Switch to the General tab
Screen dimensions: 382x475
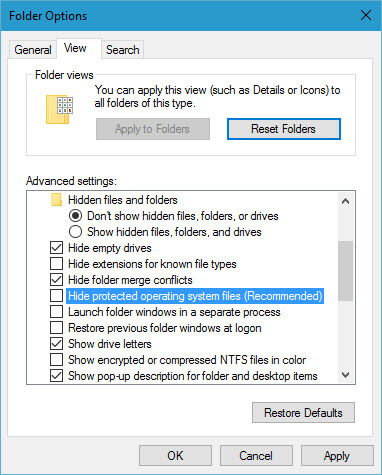[x=33, y=50]
